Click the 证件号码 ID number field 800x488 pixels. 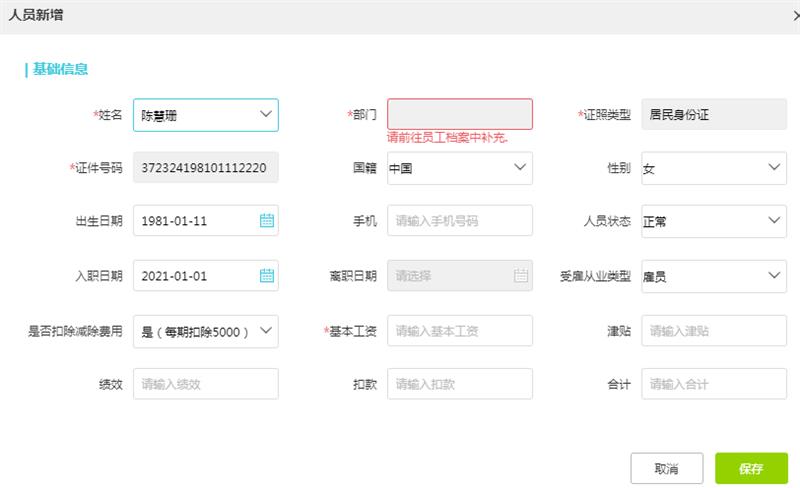click(205, 168)
